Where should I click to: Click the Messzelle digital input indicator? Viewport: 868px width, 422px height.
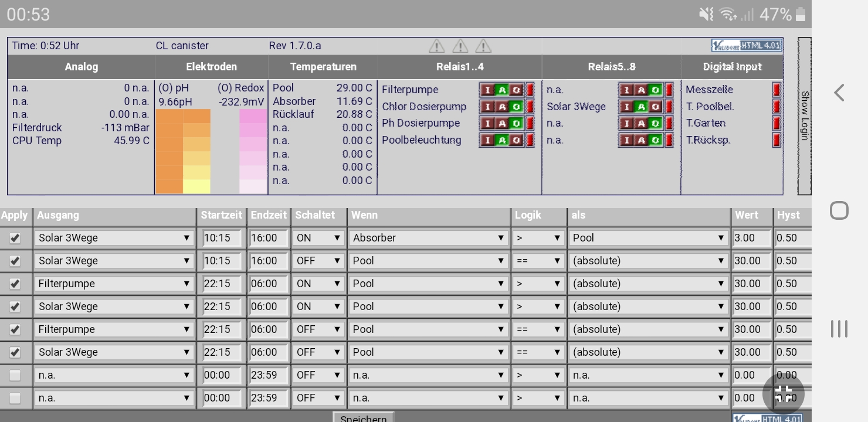(777, 90)
